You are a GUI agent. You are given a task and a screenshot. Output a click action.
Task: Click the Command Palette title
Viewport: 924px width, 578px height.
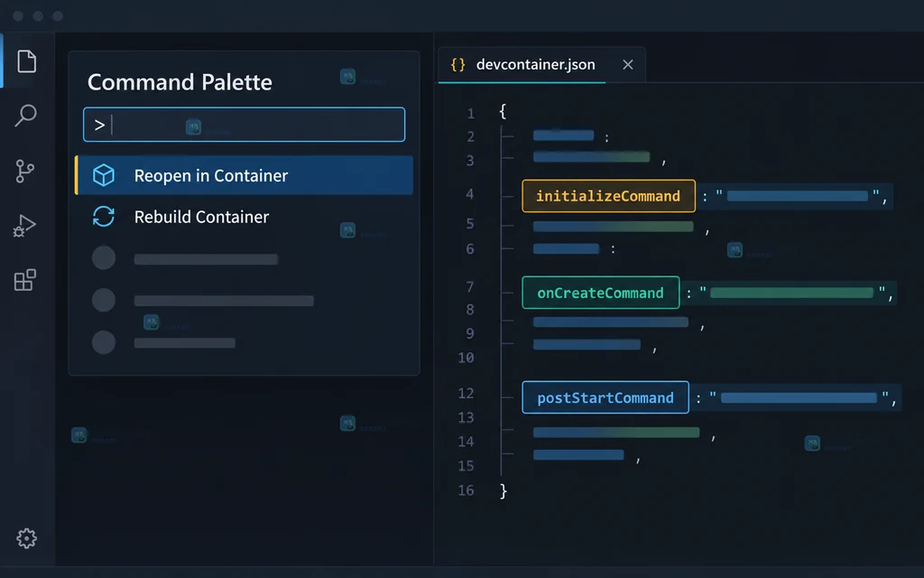click(x=180, y=82)
